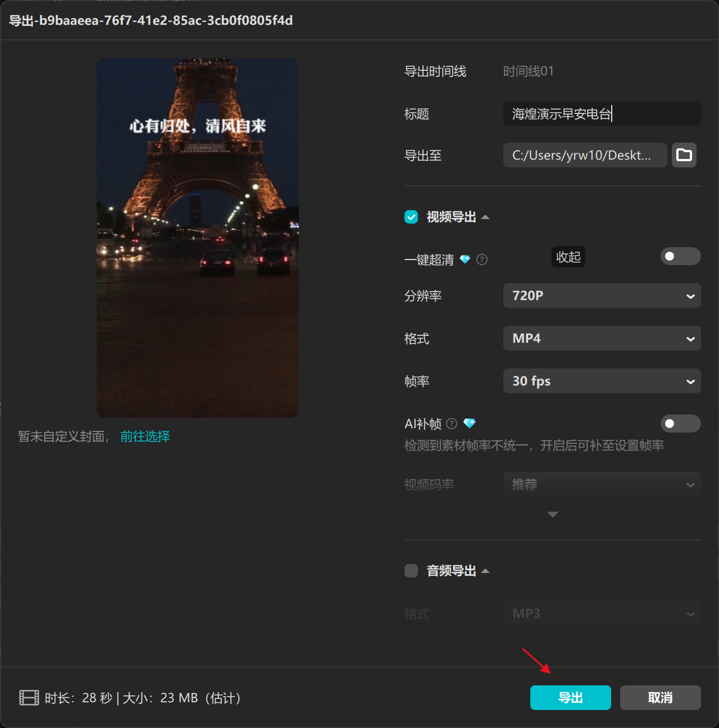Screen dimensions: 719x728
Task: Click the 导出 button to export
Action: 570,698
